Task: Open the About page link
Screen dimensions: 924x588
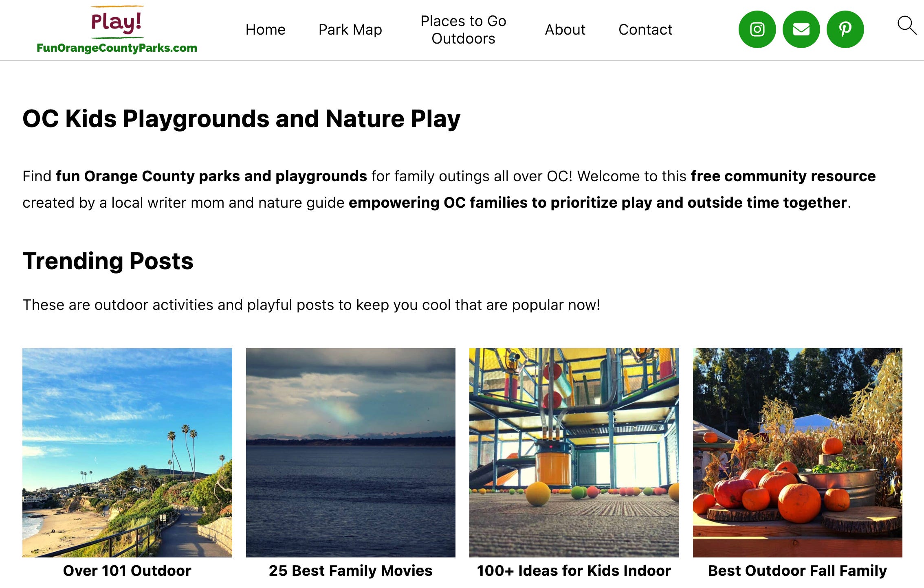Action: coord(565,30)
